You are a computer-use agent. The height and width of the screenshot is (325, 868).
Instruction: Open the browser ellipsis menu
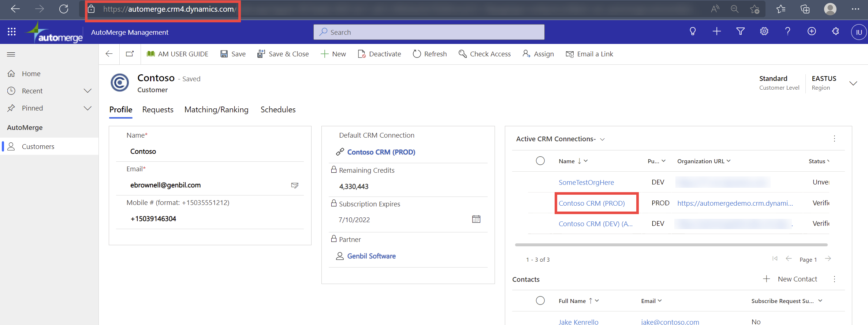(856, 9)
